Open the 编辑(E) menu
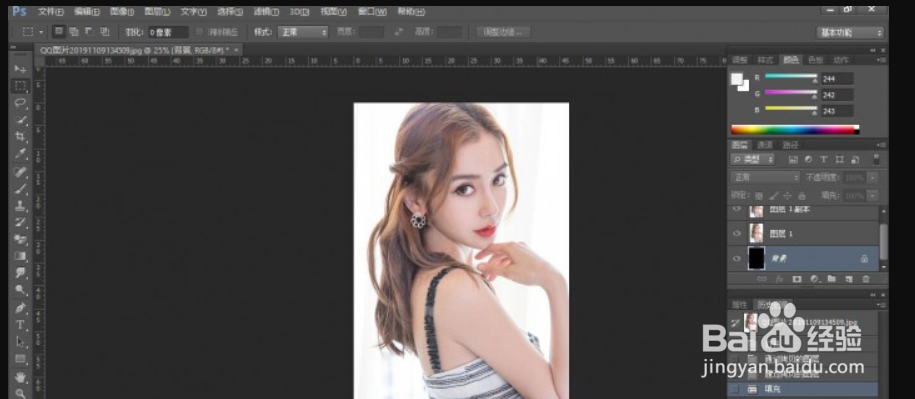The width and height of the screenshot is (915, 399). (87, 12)
